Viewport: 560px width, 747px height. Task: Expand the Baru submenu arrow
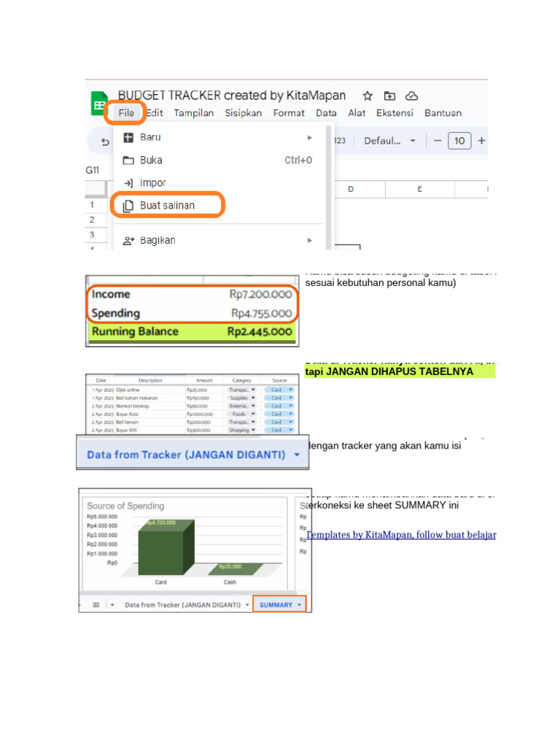(x=309, y=138)
